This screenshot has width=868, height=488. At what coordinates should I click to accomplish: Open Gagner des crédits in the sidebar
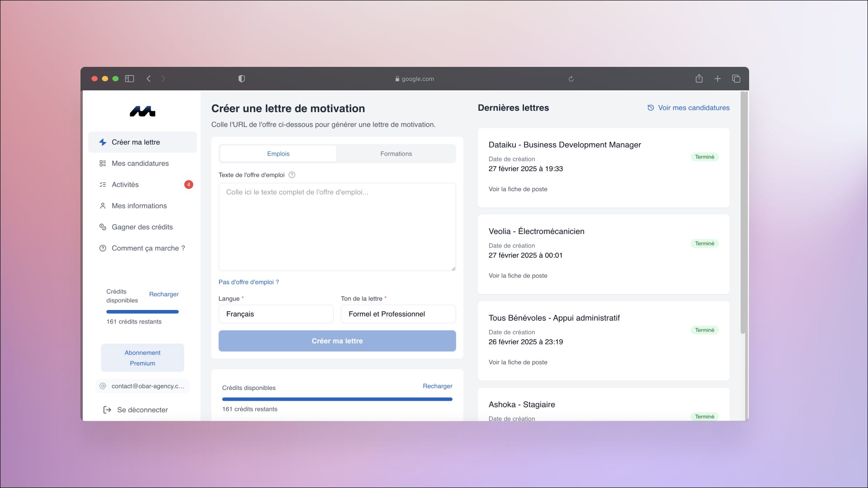(142, 227)
